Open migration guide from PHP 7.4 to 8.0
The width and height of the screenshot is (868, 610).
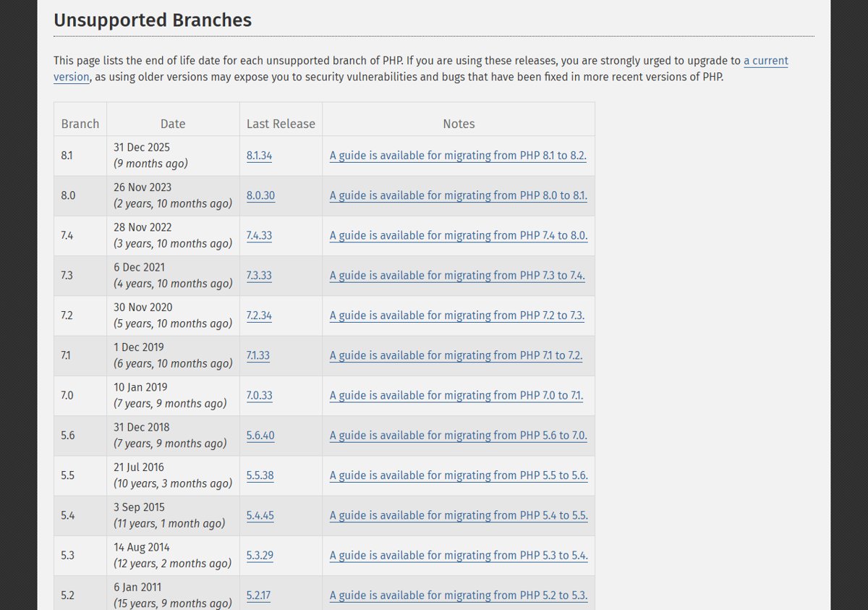pyautogui.click(x=459, y=235)
